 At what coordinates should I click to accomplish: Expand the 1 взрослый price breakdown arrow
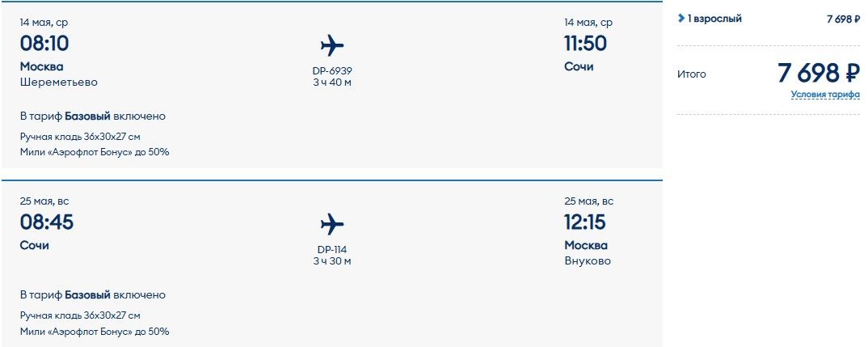[680, 19]
